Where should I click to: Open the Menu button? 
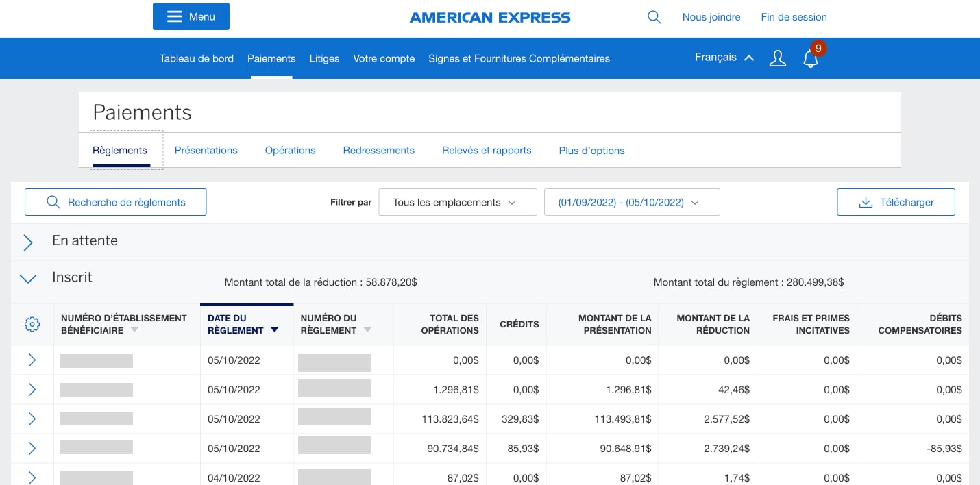click(191, 16)
